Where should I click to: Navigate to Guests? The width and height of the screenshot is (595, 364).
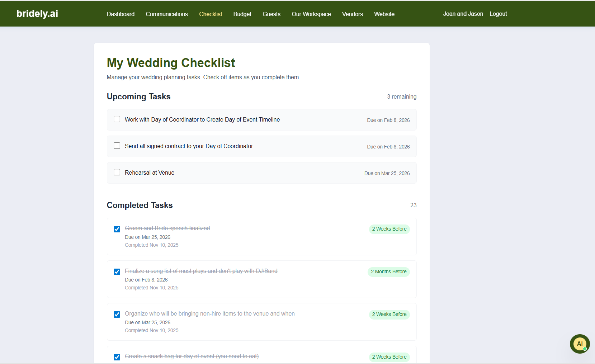(271, 14)
